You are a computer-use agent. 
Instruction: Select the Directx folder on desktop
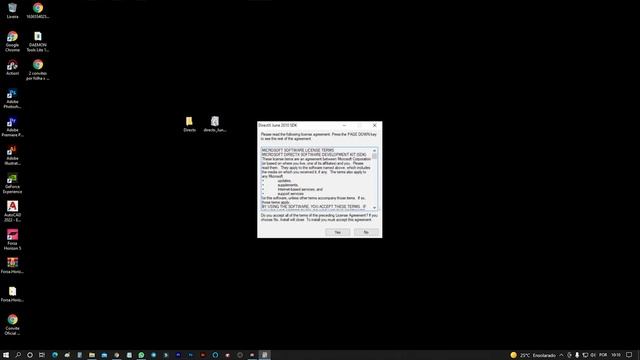pos(189,124)
